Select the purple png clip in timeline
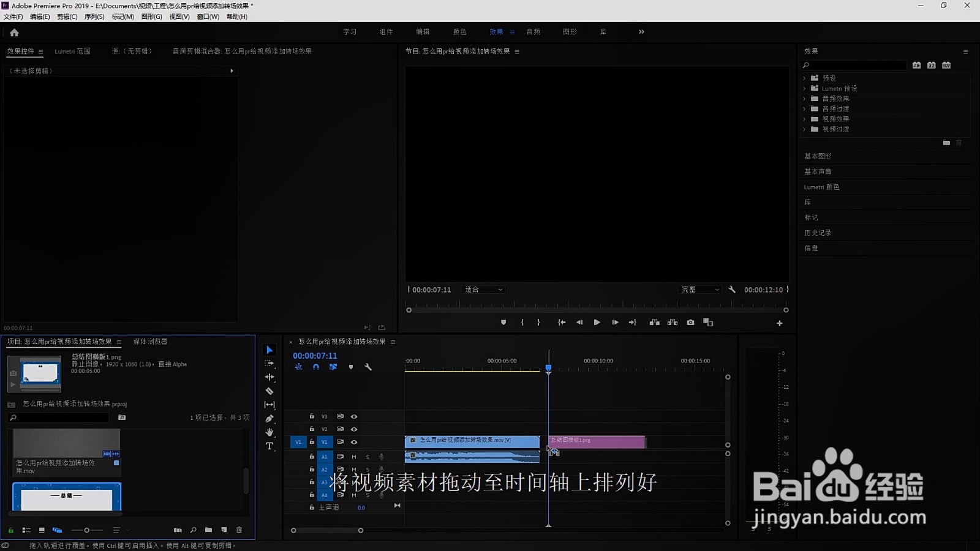Image resolution: width=980 pixels, height=551 pixels. [x=597, y=442]
